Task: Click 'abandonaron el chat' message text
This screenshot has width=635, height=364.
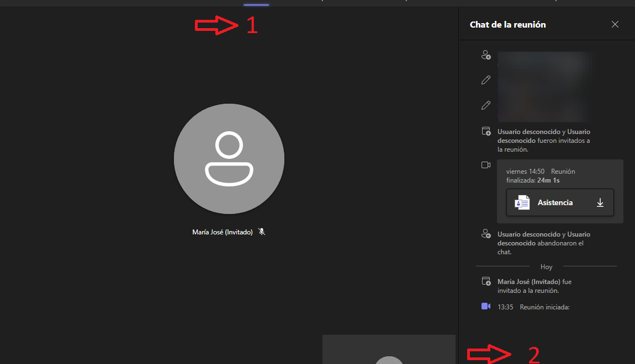Action: click(x=544, y=243)
